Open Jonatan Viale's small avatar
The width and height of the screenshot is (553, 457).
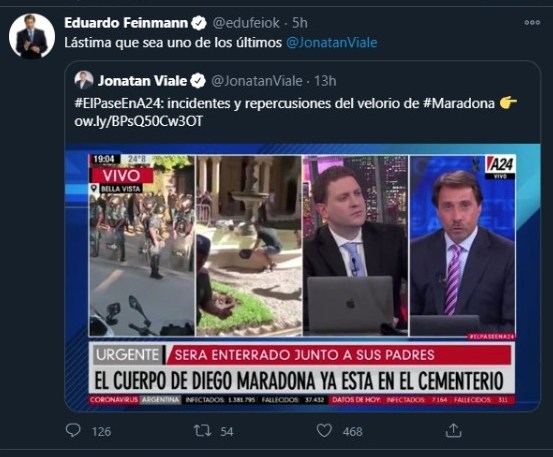[84, 80]
